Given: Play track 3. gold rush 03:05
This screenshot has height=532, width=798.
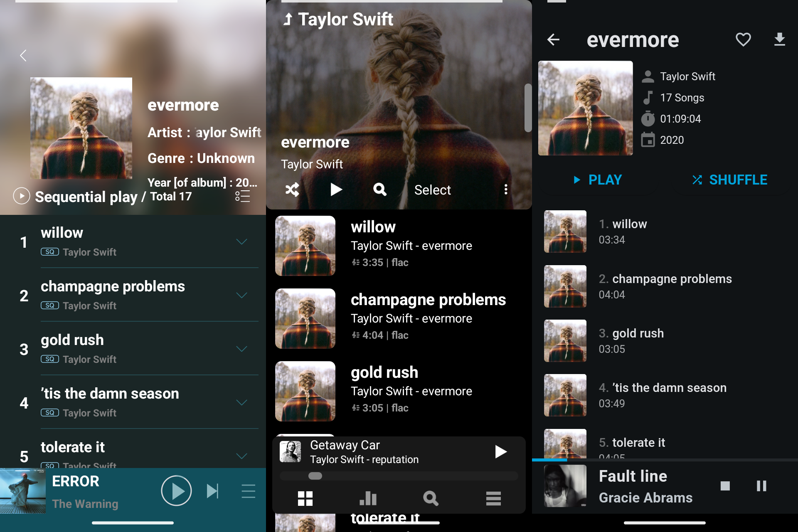Looking at the screenshot, I should tap(665, 341).
